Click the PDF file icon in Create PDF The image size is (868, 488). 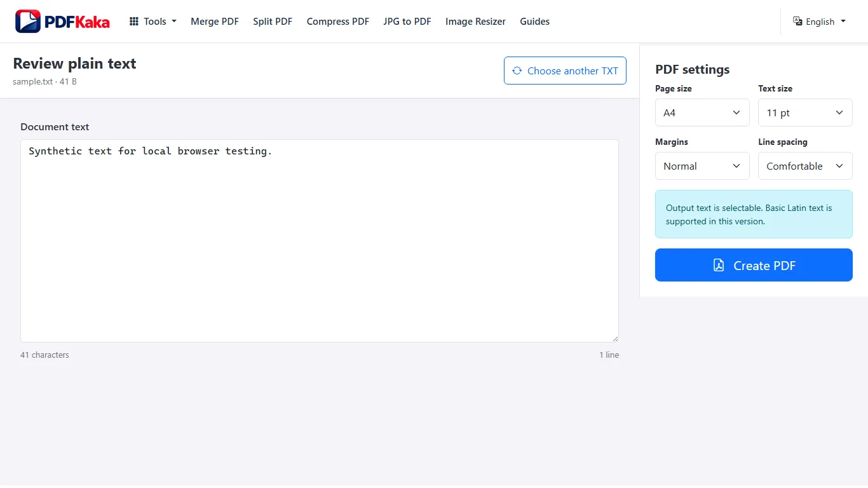pyautogui.click(x=719, y=265)
